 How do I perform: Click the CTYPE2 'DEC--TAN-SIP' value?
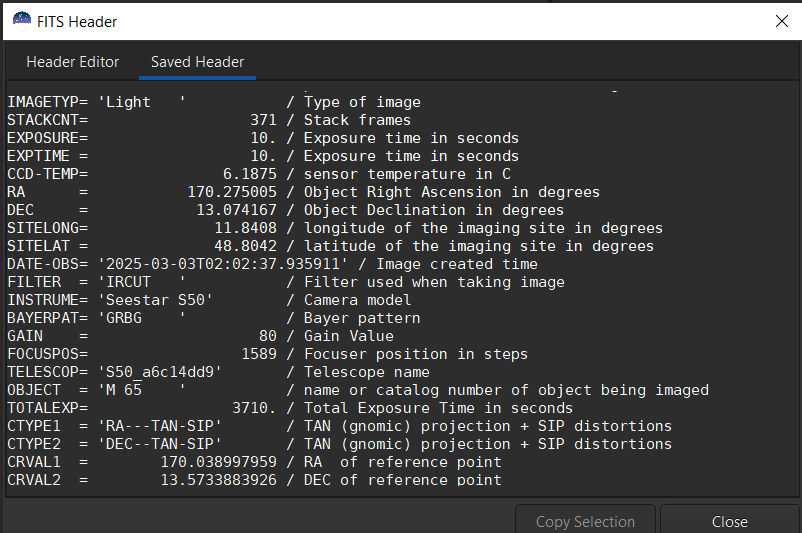click(x=160, y=444)
